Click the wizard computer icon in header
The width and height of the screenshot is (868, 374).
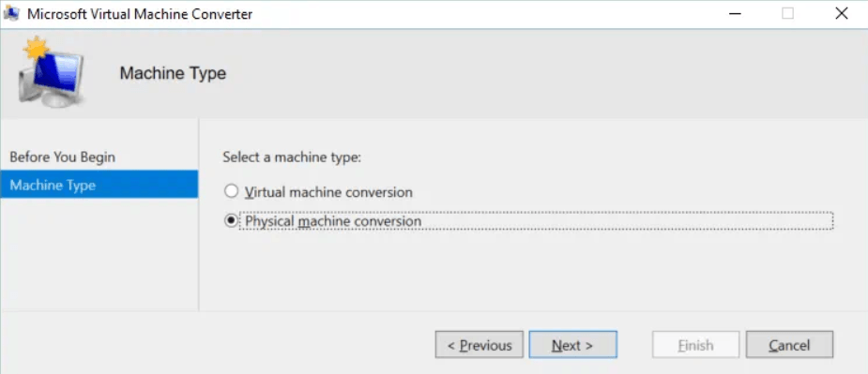point(52,72)
